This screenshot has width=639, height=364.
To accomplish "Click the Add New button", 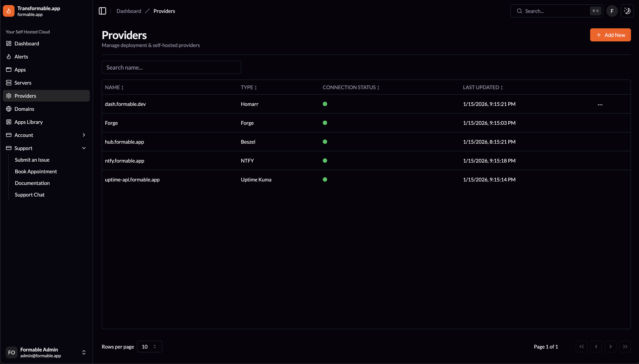I will pos(610,35).
